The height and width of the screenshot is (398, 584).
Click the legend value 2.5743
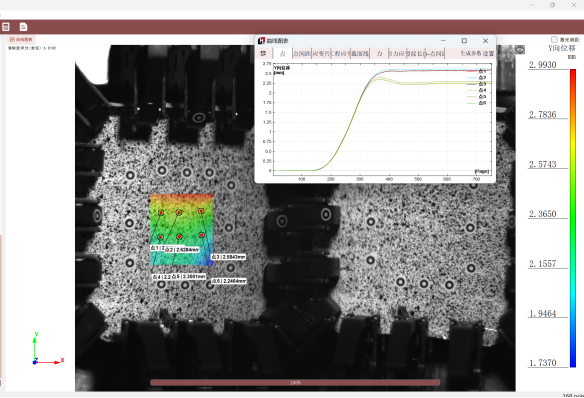(543, 165)
